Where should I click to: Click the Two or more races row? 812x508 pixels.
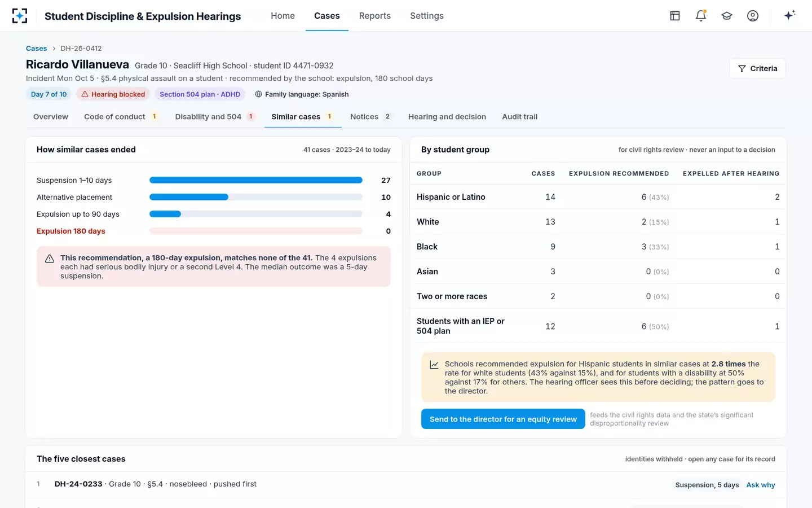[598, 296]
